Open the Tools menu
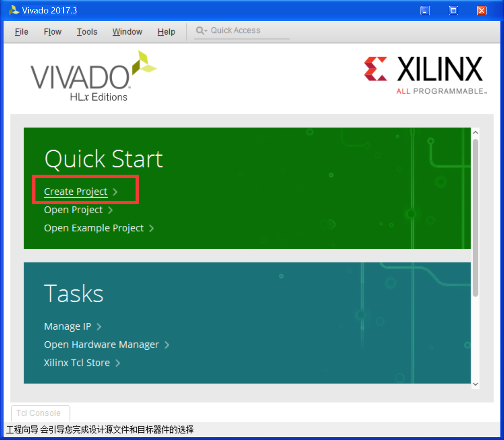The image size is (504, 440). pos(87,32)
